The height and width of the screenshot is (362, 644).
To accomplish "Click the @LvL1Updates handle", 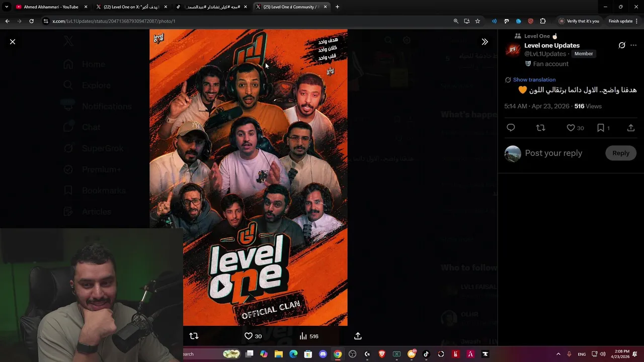I will coord(545,54).
